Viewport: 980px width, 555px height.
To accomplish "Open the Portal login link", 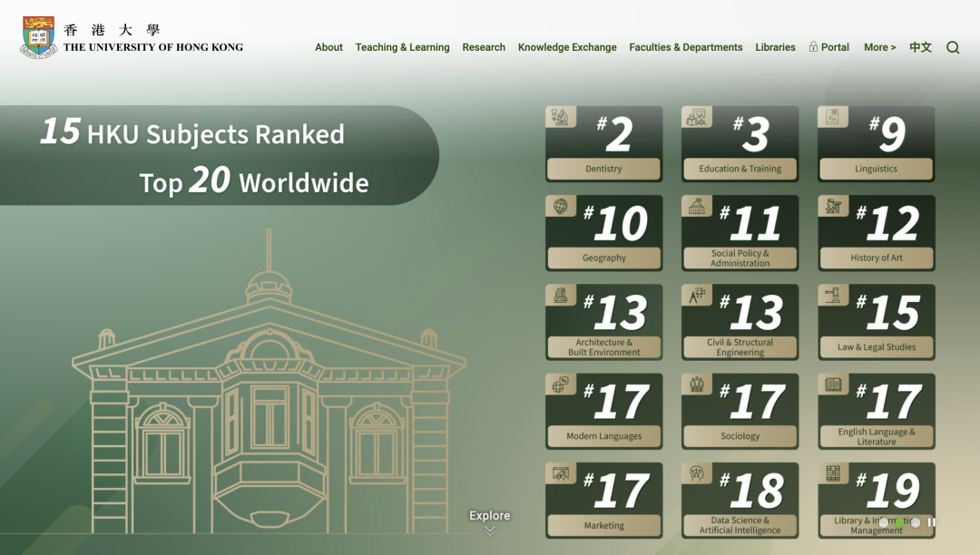I will tap(828, 47).
